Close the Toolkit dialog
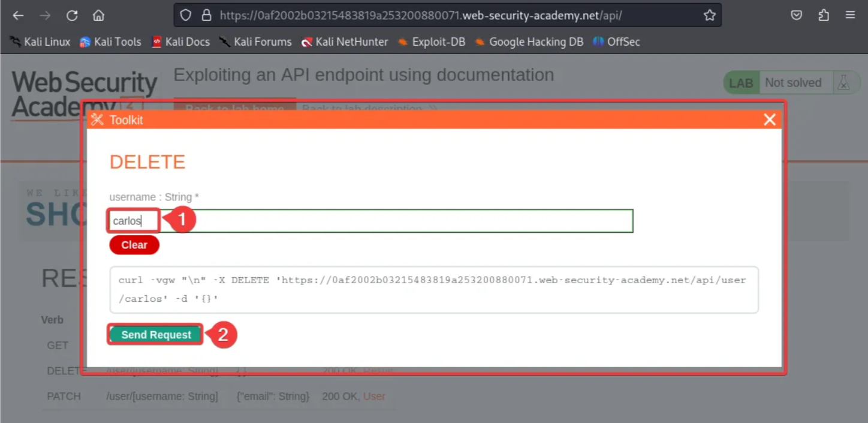The height and width of the screenshot is (423, 868). (769, 119)
